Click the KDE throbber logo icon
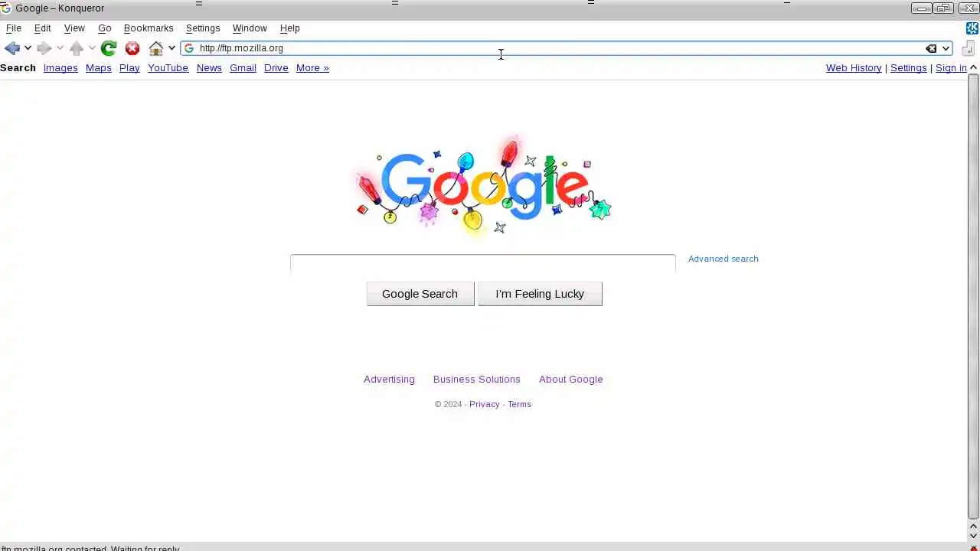Viewport: 980px width, 551px height. 972,28
